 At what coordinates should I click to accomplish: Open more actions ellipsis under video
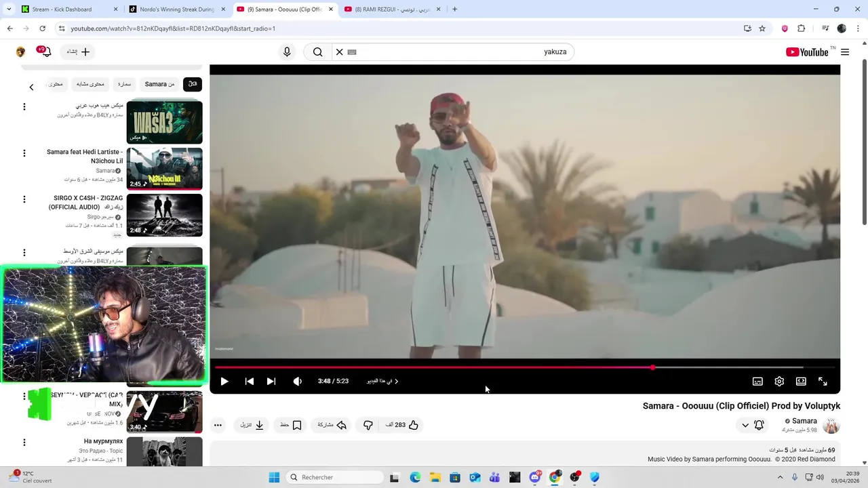(218, 425)
